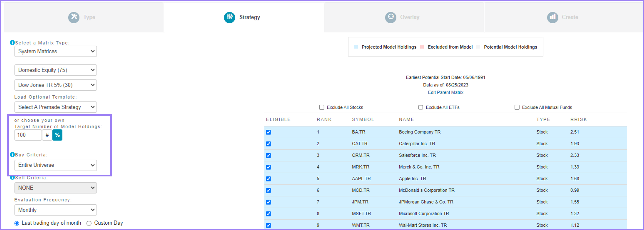This screenshot has width=644, height=230.
Task: Click the Projected Model Holdings legend swatch
Action: (356, 47)
